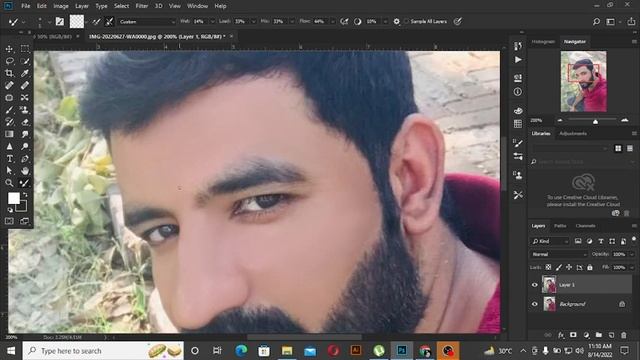Image resolution: width=640 pixels, height=360 pixels.
Task: Select the Mixer Brush tool in toolbox
Action: (x=25, y=183)
